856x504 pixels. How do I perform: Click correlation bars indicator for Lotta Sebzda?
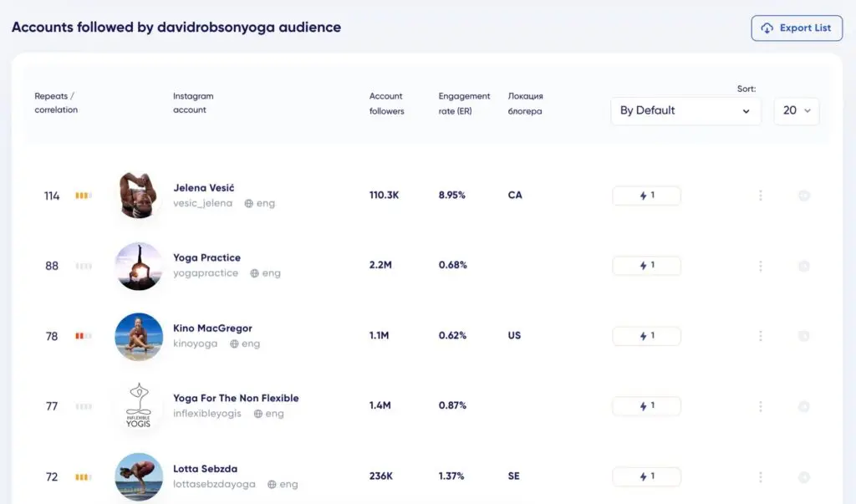(84, 477)
